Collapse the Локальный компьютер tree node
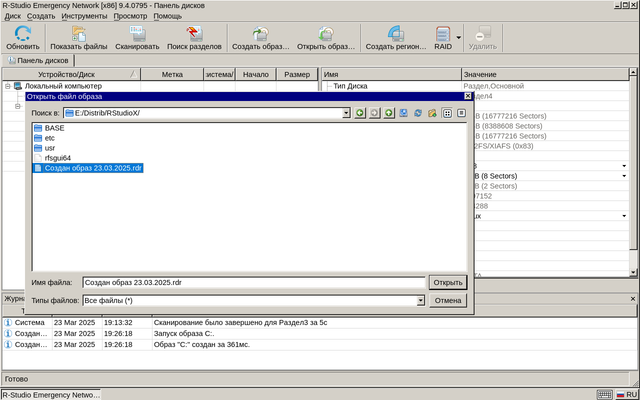The image size is (640, 400). click(x=7, y=86)
